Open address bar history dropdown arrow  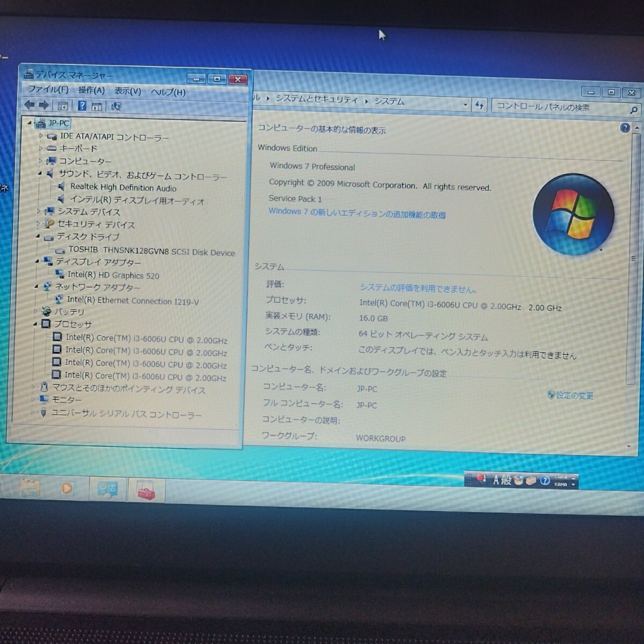point(465,105)
